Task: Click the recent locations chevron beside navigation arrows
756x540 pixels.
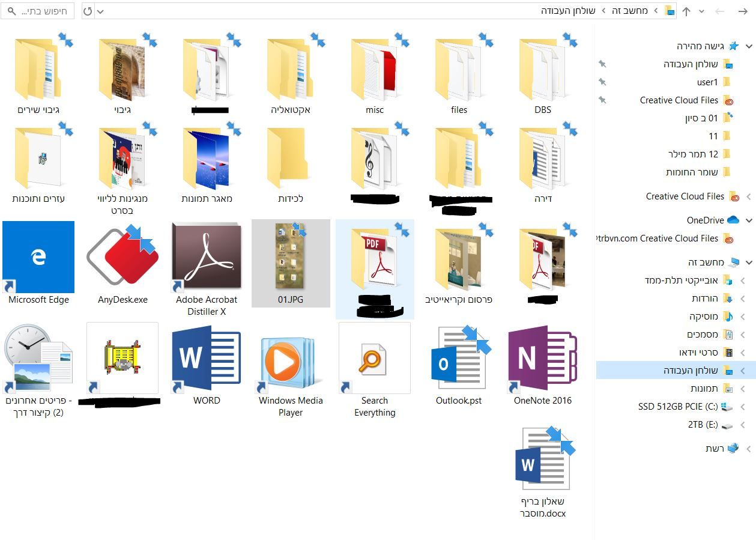Action: (702, 11)
